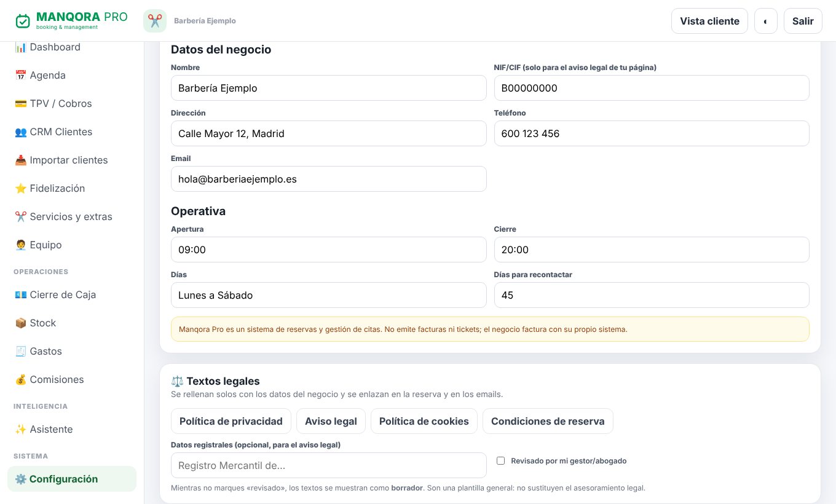Viewport: 836px width, 504px height.
Task: Focus the Datos registrales input
Action: pyautogui.click(x=329, y=465)
